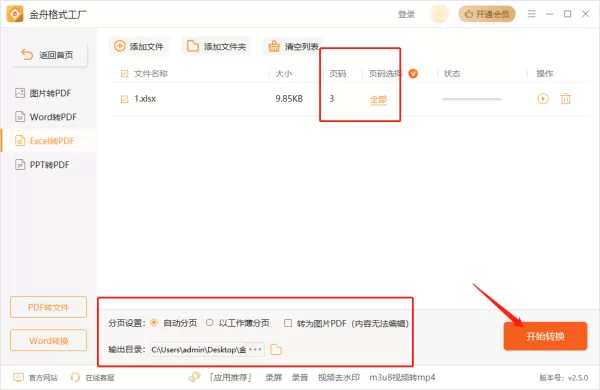Clear the list with 清空列表

click(x=293, y=47)
